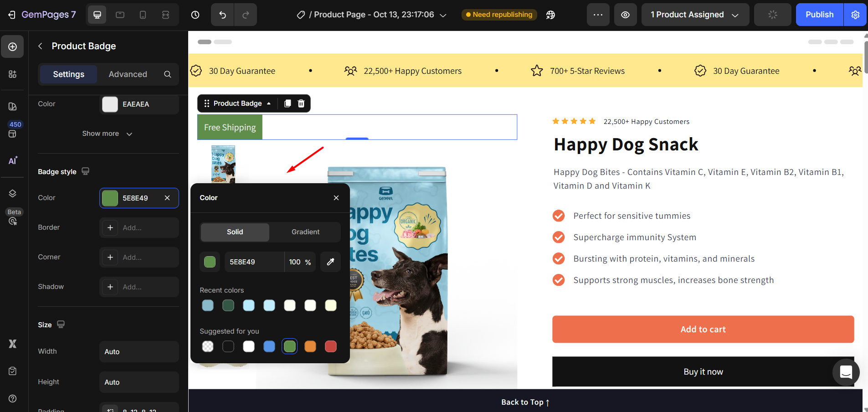This screenshot has width=868, height=412.
Task: Toggle desktop-specific styling for Badge style
Action: coord(86,171)
